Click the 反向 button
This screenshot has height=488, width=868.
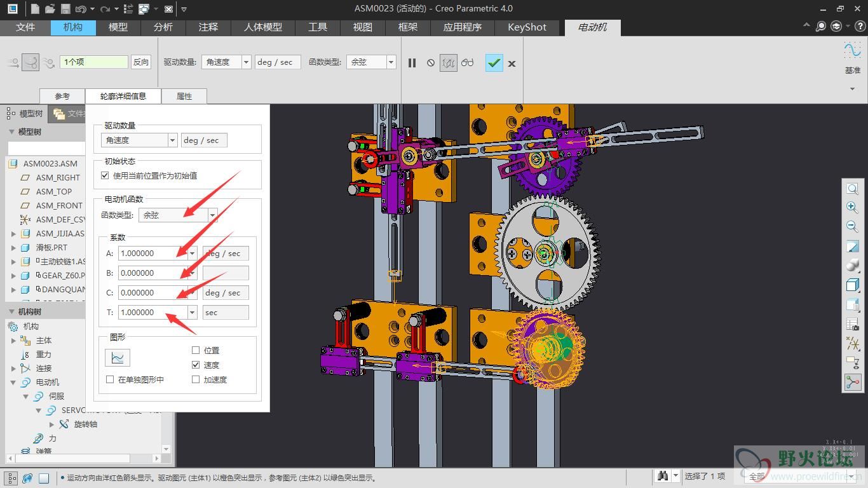tap(141, 62)
